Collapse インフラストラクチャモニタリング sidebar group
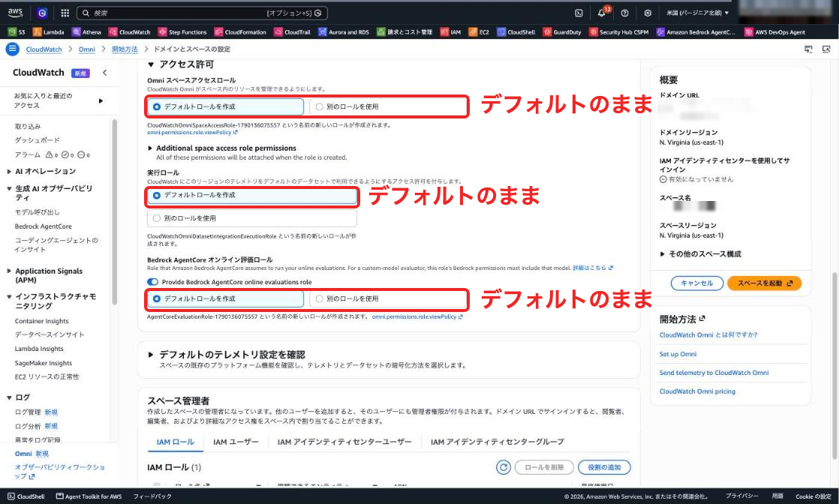The height and width of the screenshot is (504, 839). click(x=9, y=296)
